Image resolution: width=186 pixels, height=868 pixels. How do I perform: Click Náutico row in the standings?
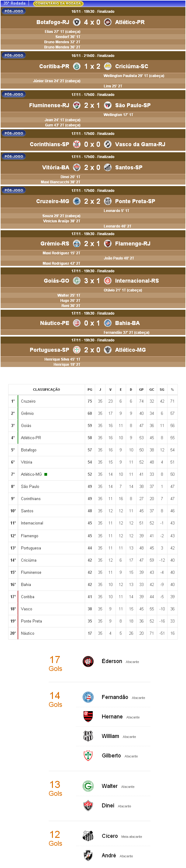[x=28, y=633]
